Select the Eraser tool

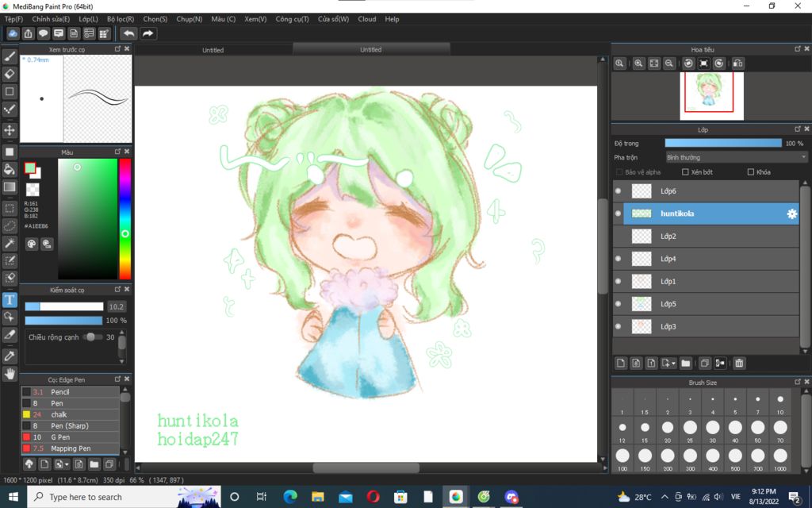[x=10, y=74]
